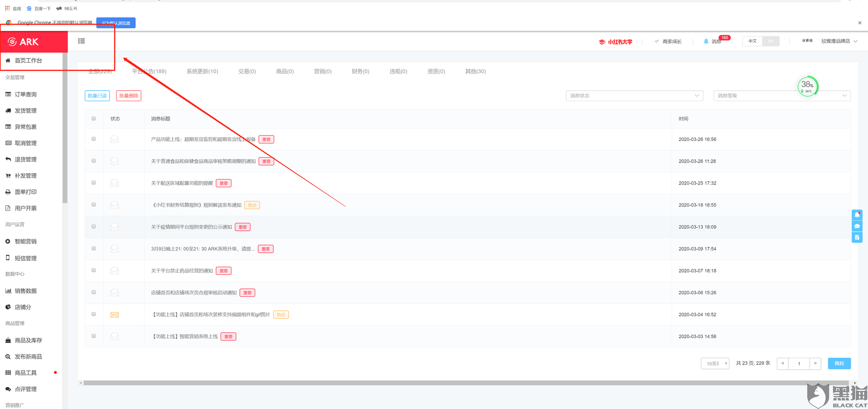The image size is (868, 409).
Task: Click the 发货管理 truck icon
Action: 8,111
